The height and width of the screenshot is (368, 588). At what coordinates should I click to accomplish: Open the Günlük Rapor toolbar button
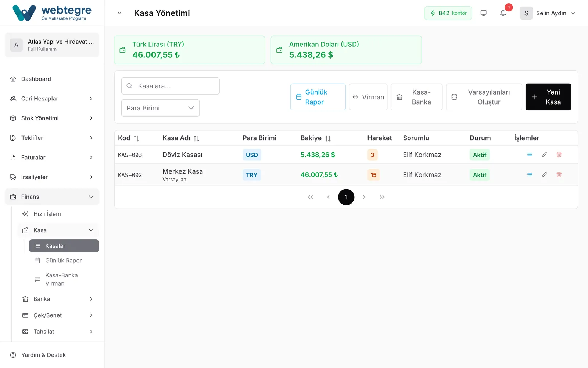318,97
